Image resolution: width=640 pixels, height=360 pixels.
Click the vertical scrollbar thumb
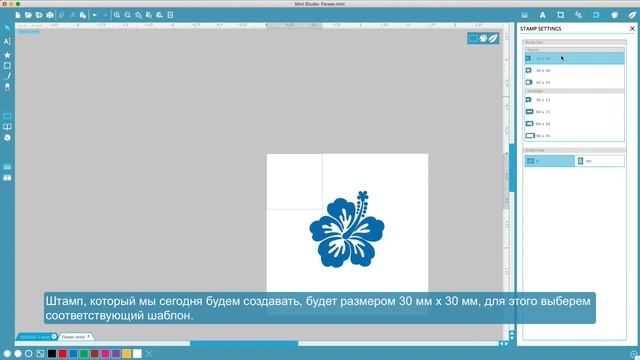point(512,168)
